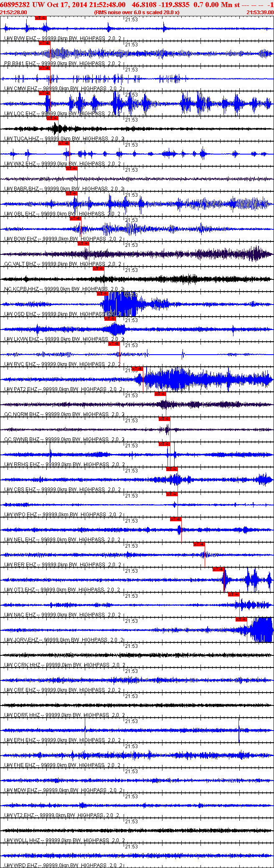Click the red pick flag on LOC trace
274x868 pixels.
tap(45, 93)
